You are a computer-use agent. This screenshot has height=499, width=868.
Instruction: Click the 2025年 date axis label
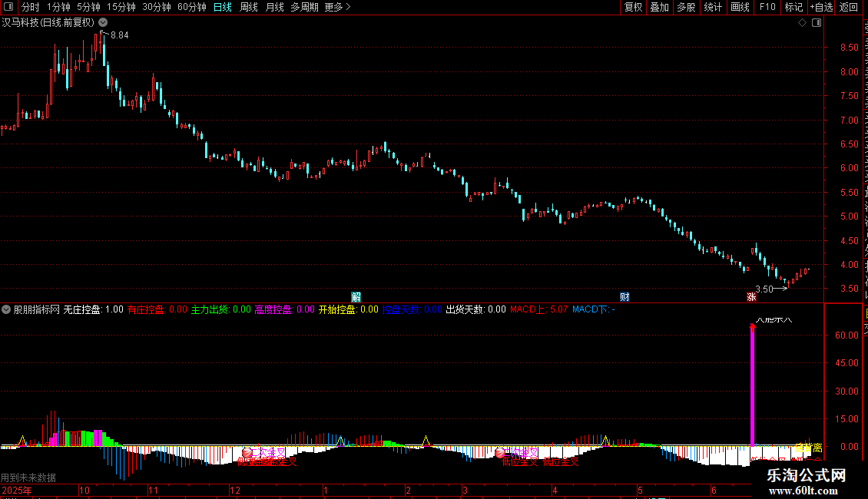point(17,490)
